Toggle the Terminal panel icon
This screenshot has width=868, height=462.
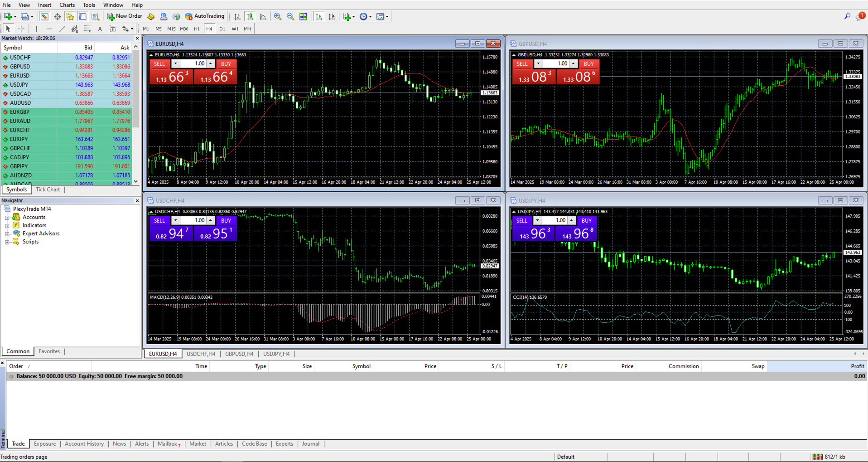pyautogui.click(x=82, y=16)
